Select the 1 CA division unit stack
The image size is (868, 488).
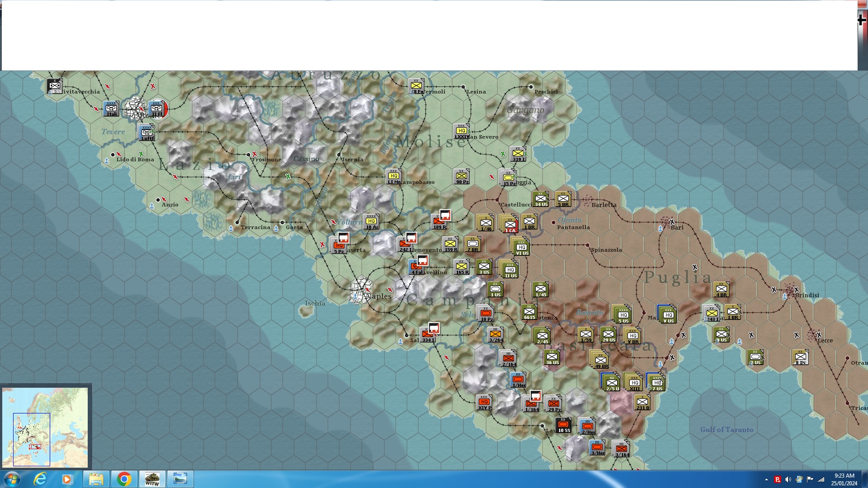point(510,225)
